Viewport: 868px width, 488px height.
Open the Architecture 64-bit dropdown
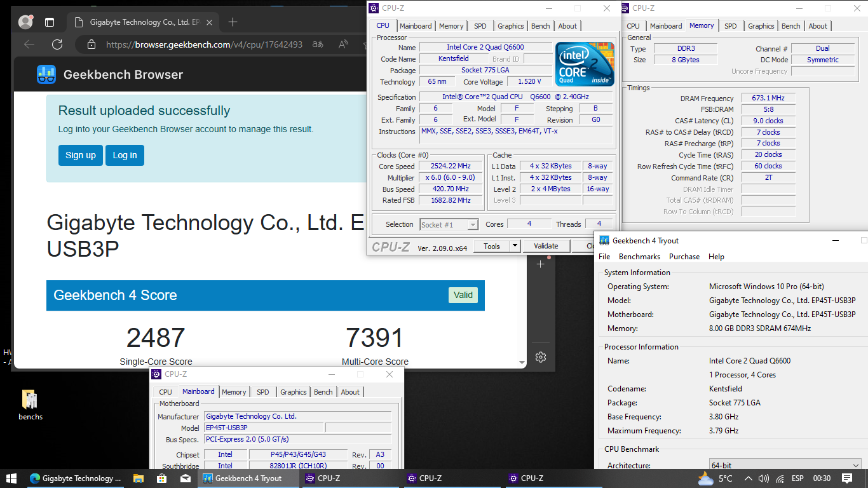click(x=785, y=466)
